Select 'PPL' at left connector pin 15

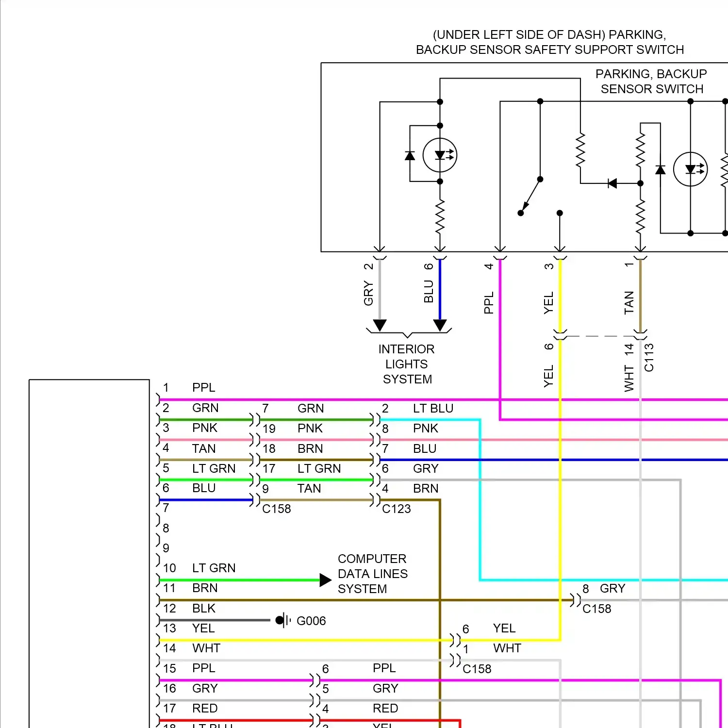pyautogui.click(x=204, y=668)
